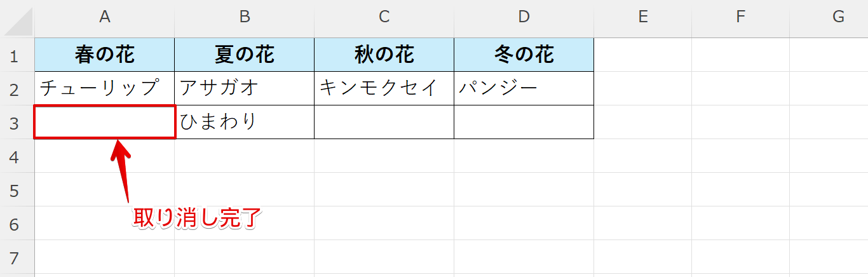Select the red-outlined empty cell A3

105,122
